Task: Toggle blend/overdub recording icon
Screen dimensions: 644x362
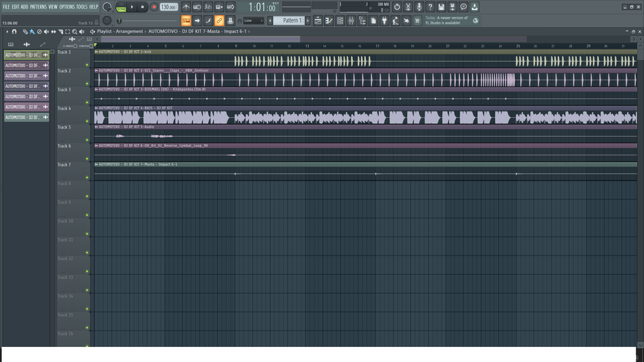Action: tap(219, 7)
